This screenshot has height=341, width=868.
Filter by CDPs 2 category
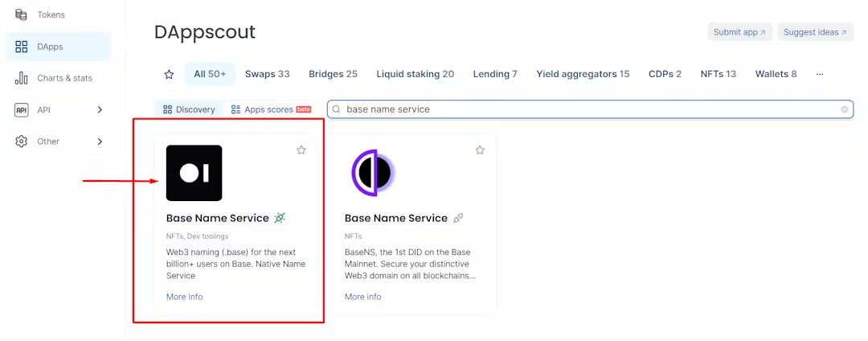[x=665, y=74]
